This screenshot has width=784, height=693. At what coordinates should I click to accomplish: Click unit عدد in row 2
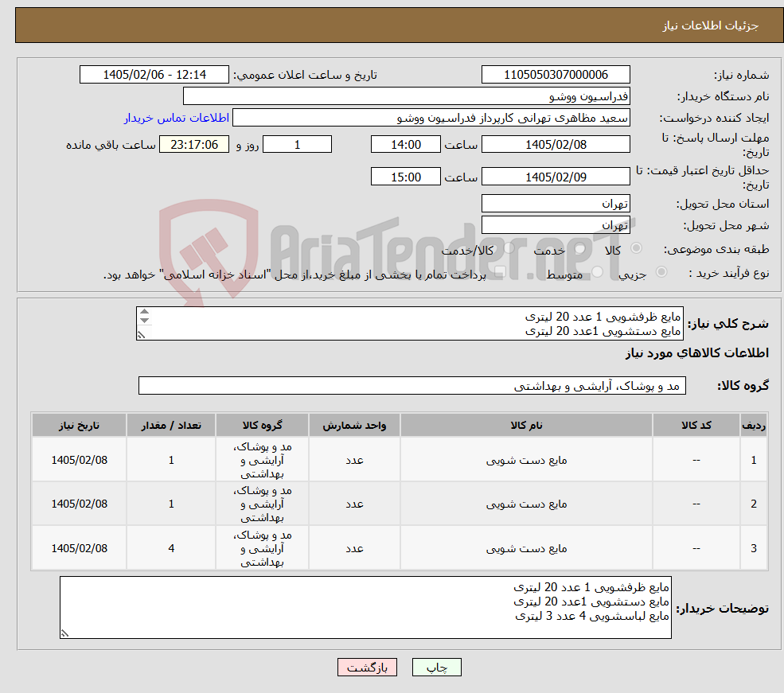tap(354, 504)
